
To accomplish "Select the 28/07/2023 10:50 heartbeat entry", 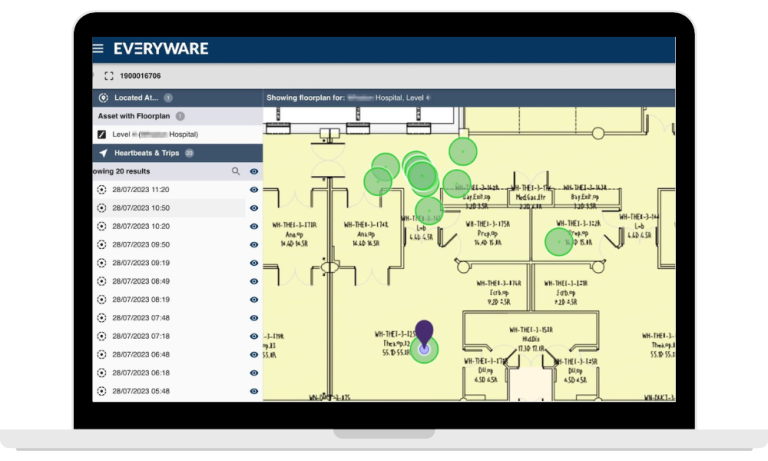I will (141, 208).
